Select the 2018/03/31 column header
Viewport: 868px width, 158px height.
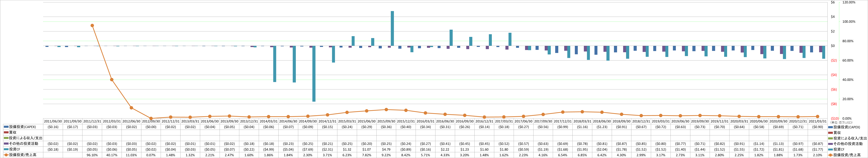(582, 121)
